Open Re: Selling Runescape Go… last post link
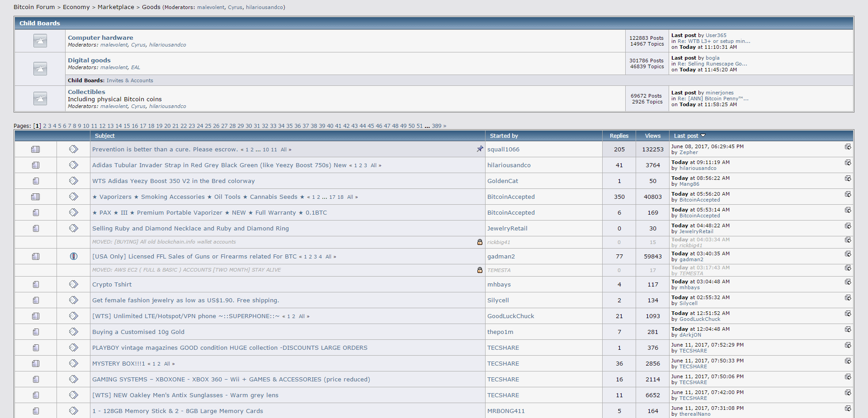 pyautogui.click(x=712, y=64)
